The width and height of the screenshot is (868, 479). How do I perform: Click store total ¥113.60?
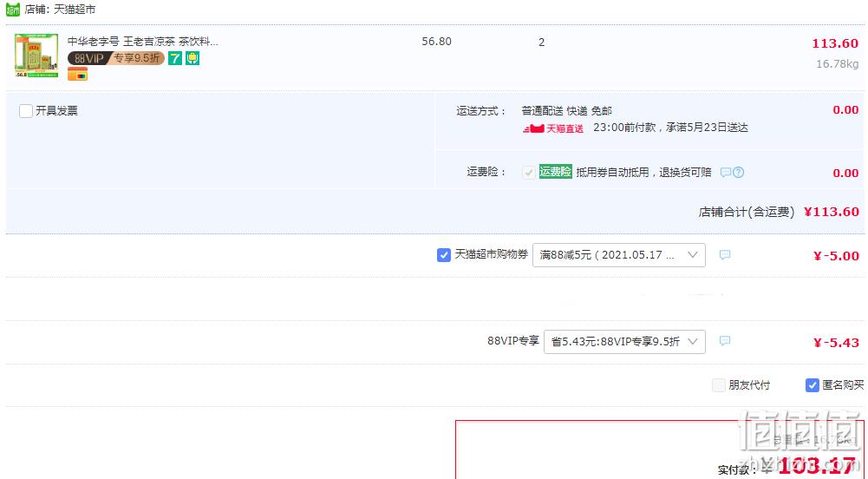click(832, 212)
